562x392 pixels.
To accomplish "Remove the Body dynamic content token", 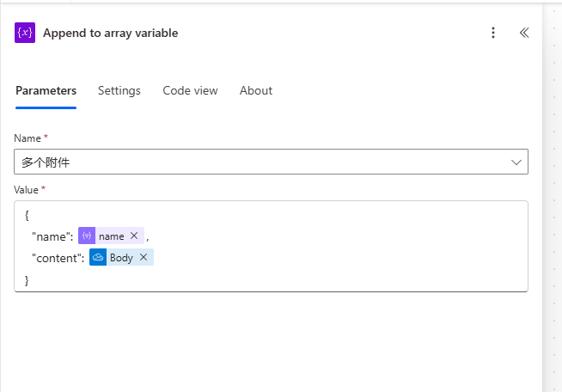I will coord(144,257).
